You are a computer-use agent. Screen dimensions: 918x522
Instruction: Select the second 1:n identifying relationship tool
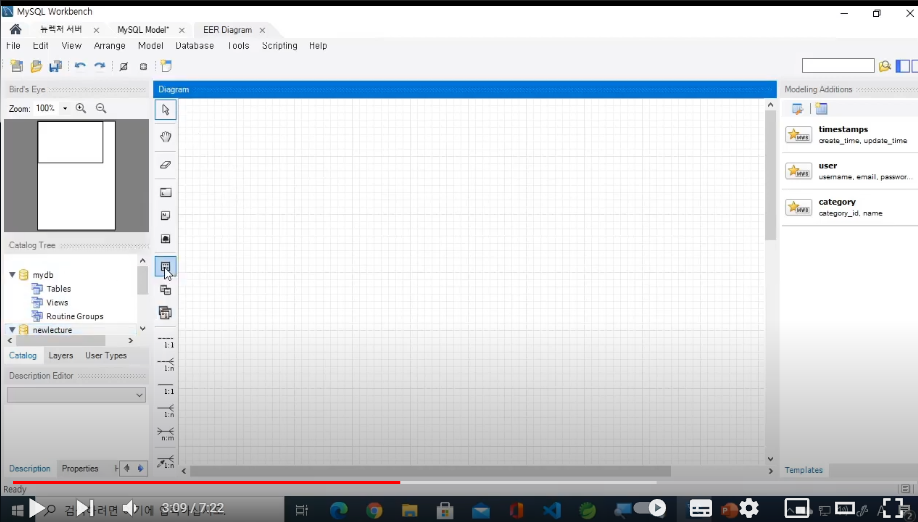coord(166,411)
